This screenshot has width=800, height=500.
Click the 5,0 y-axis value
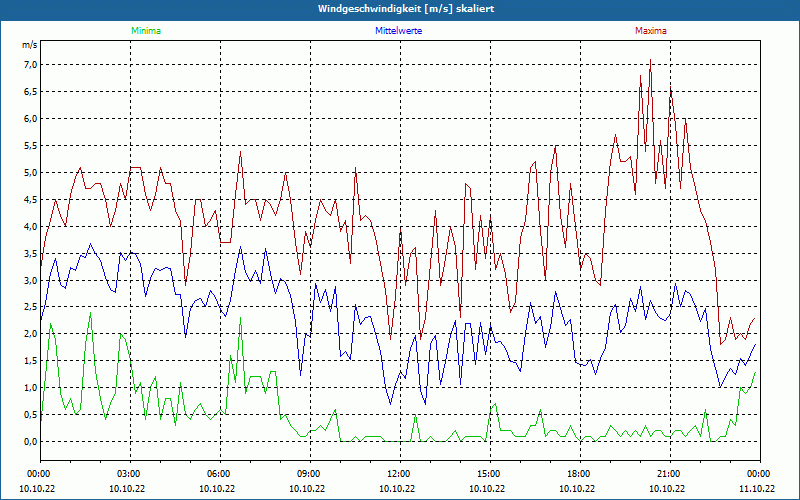[x=31, y=172]
